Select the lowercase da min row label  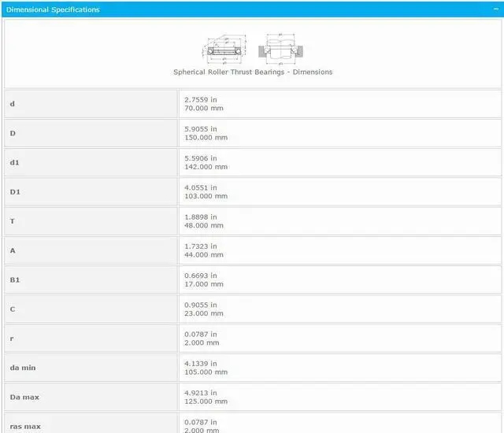pos(23,368)
